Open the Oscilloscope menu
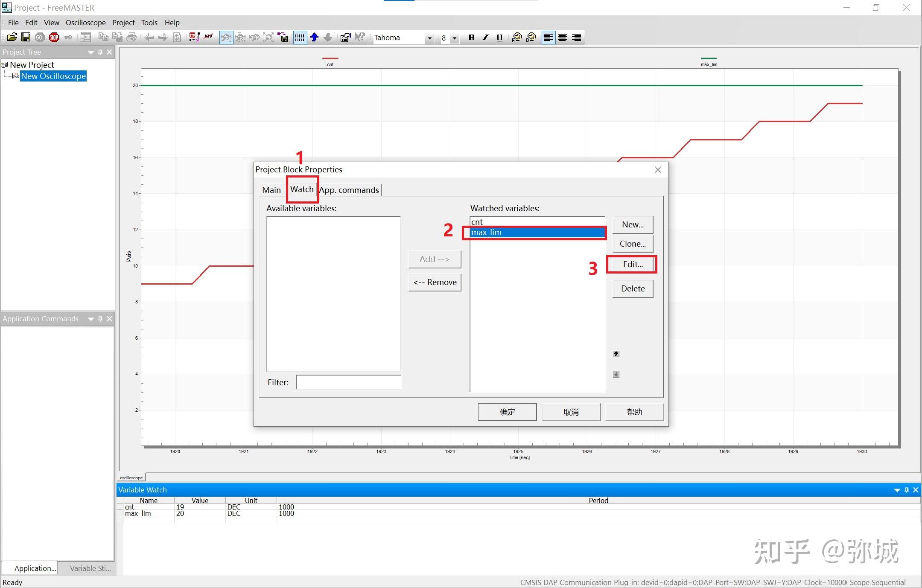Viewport: 922px width, 588px height. (85, 23)
